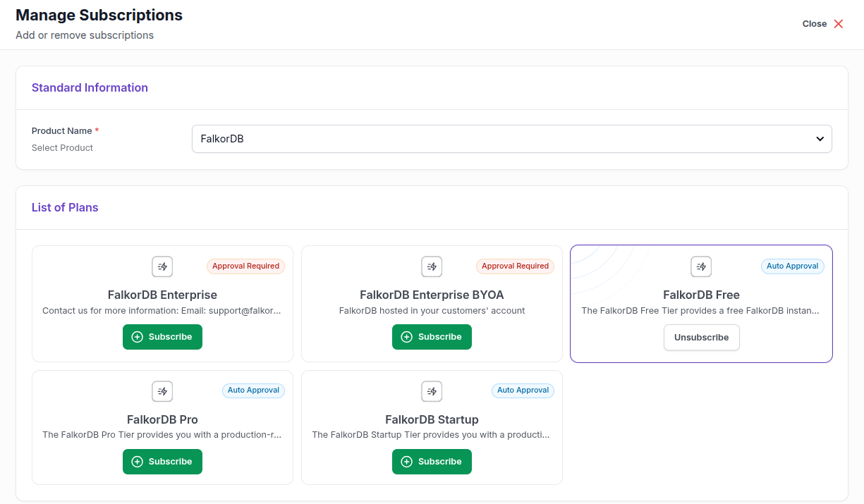This screenshot has height=504, width=864.
Task: Click the FalkorDB Startup plan icon
Action: point(432,391)
